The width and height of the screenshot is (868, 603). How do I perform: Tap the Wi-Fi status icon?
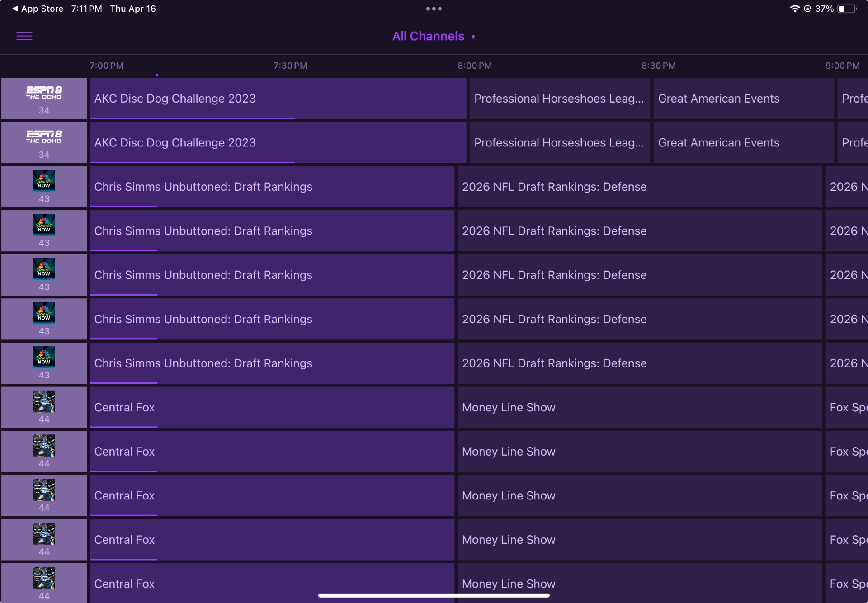click(x=794, y=9)
